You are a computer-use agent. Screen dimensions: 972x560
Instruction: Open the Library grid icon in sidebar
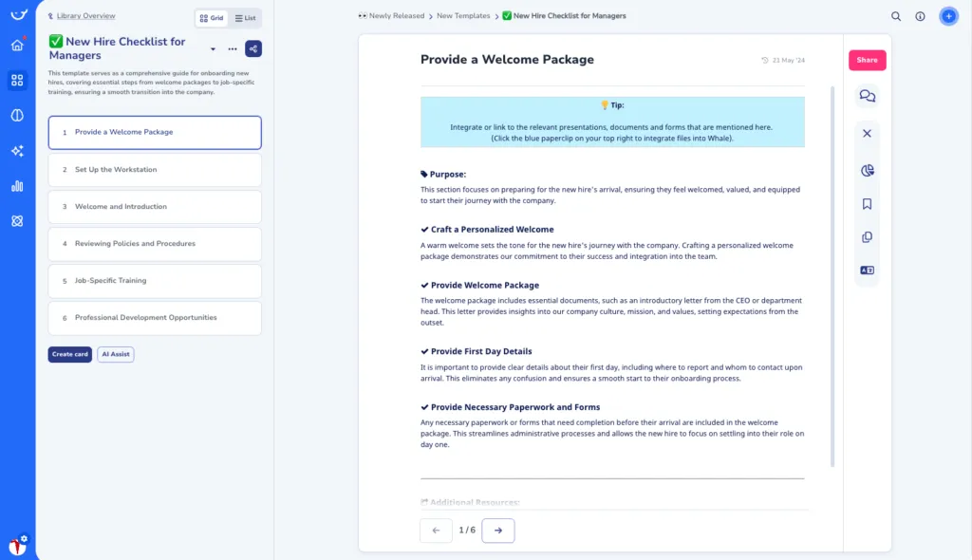click(x=17, y=80)
